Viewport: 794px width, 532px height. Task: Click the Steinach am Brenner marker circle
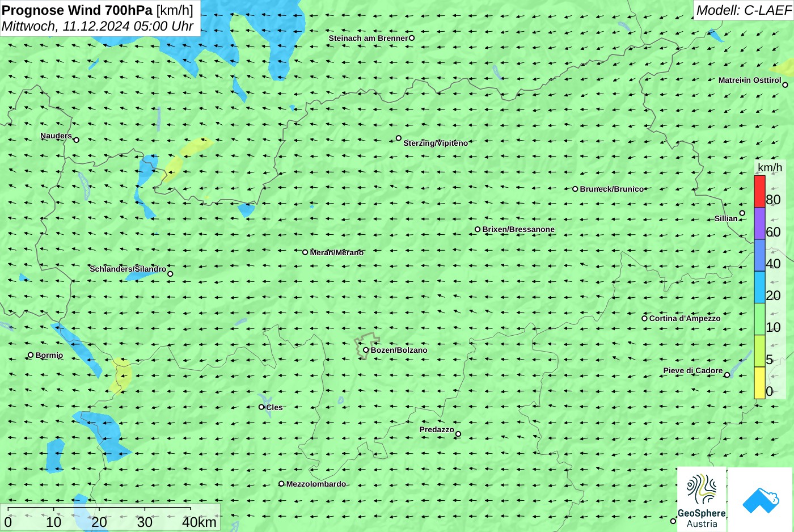coord(412,38)
